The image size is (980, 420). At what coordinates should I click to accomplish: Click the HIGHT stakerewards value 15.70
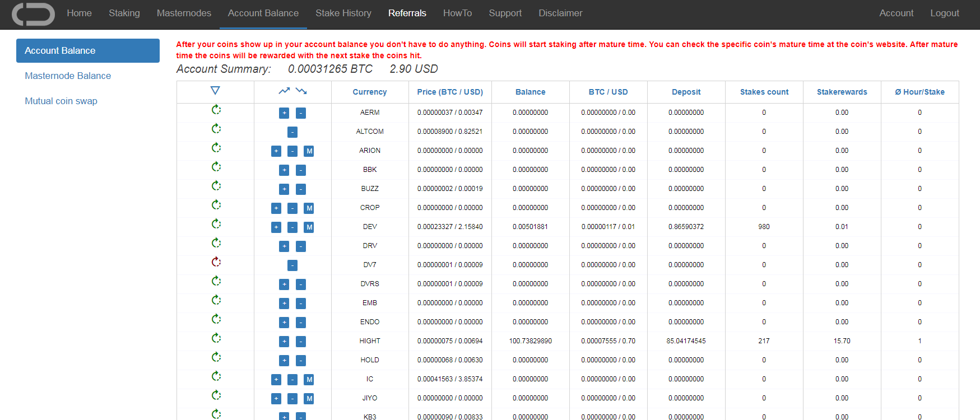tap(842, 341)
